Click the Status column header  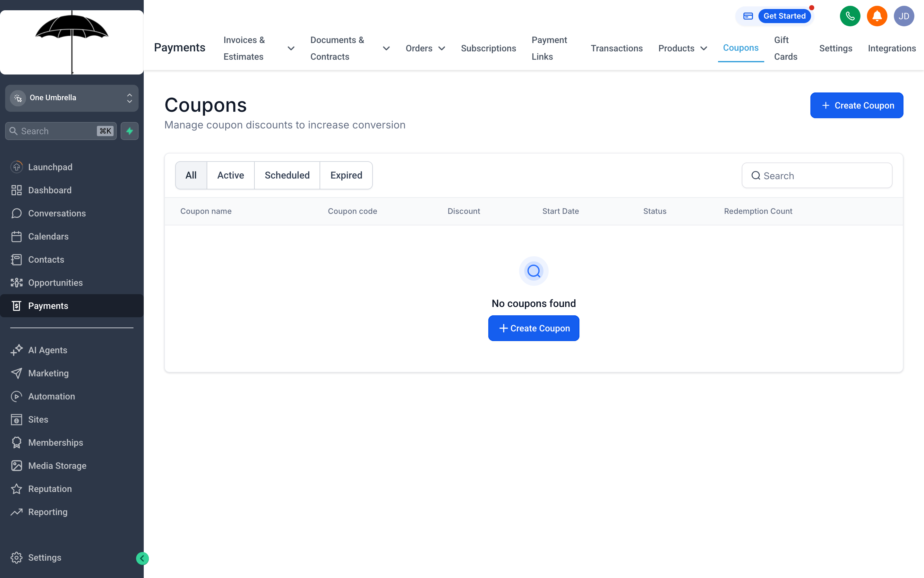click(654, 211)
